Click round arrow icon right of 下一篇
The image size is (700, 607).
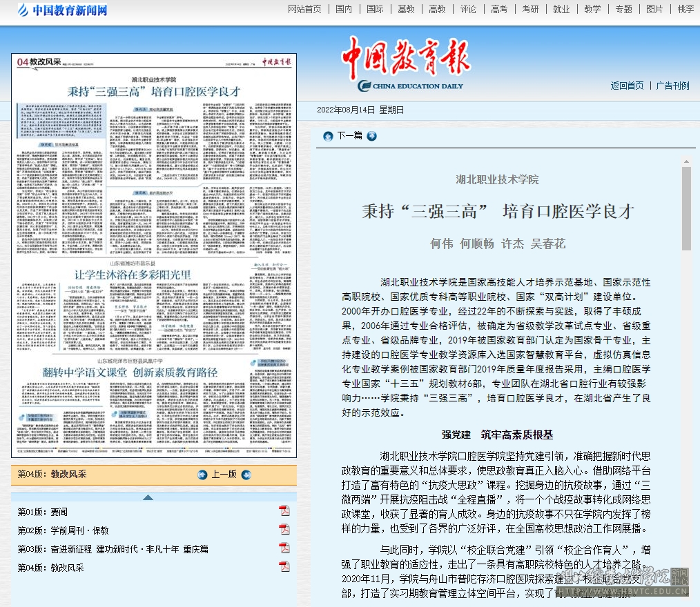pyautogui.click(x=372, y=136)
